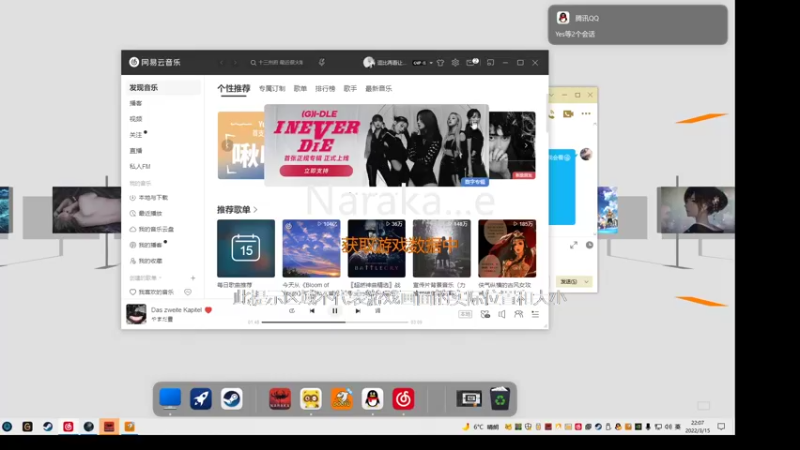
Task: Go forward with the navigation arrow
Action: coord(235,63)
